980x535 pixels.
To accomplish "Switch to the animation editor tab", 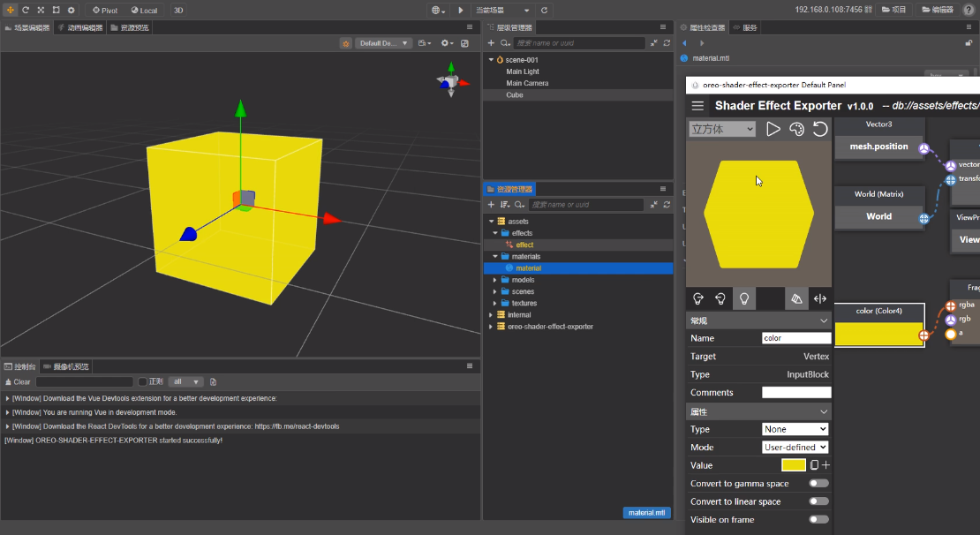I will [80, 27].
